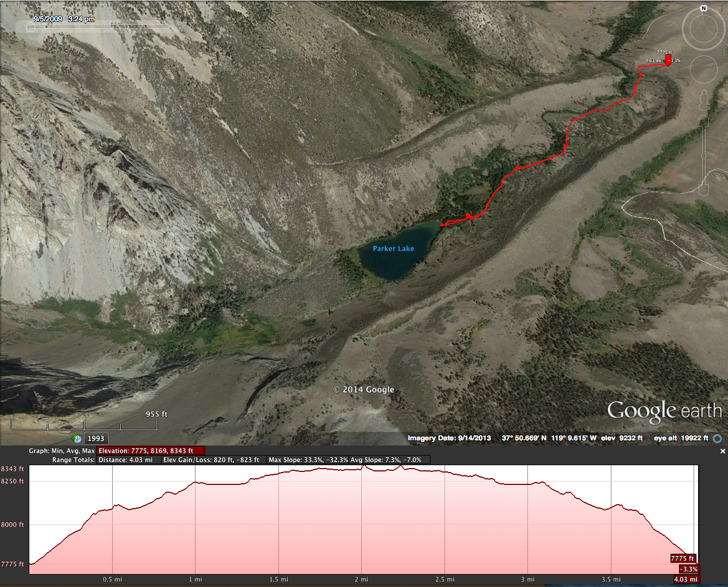728x587 pixels.
Task: Click the Max Slope statistic box
Action: click(308, 460)
